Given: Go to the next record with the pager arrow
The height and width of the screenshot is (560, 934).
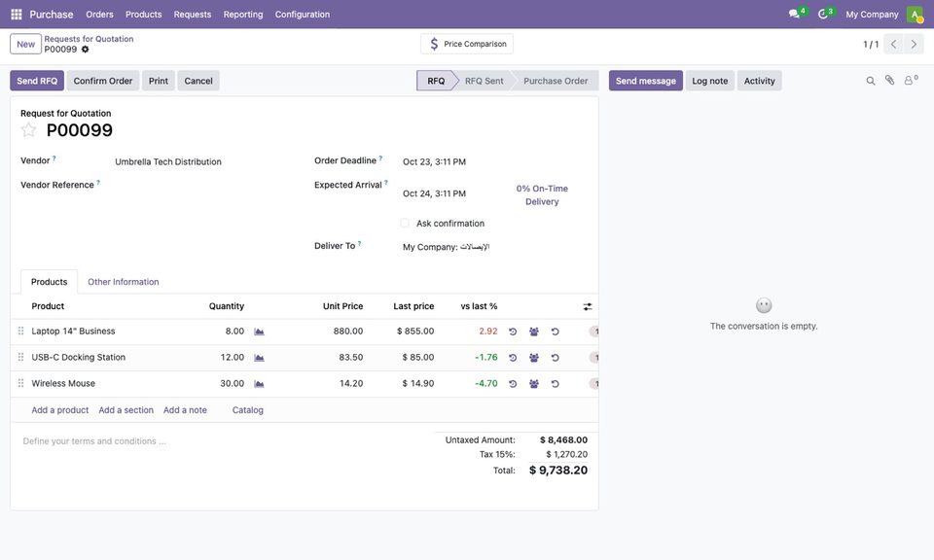Looking at the screenshot, I should [914, 44].
